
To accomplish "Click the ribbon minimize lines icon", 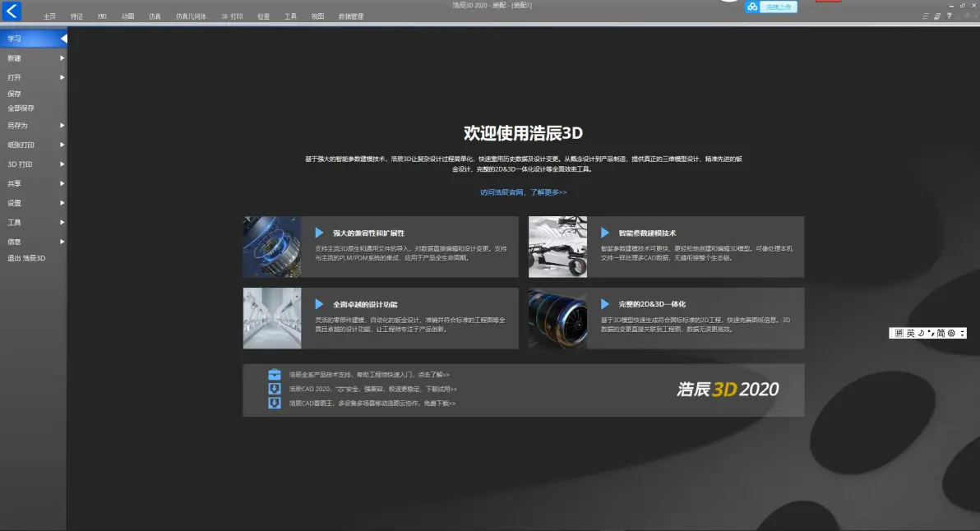I will pos(925,16).
